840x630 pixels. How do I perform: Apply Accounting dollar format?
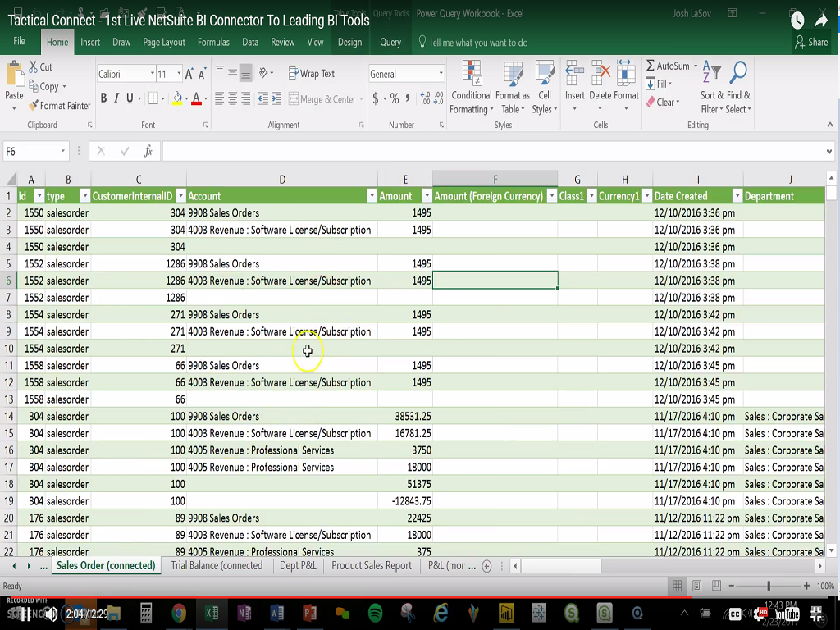pyautogui.click(x=376, y=98)
